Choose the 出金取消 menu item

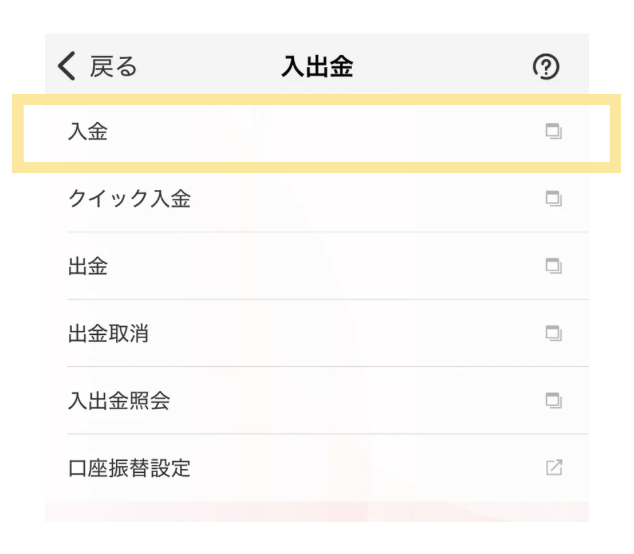coord(108,334)
